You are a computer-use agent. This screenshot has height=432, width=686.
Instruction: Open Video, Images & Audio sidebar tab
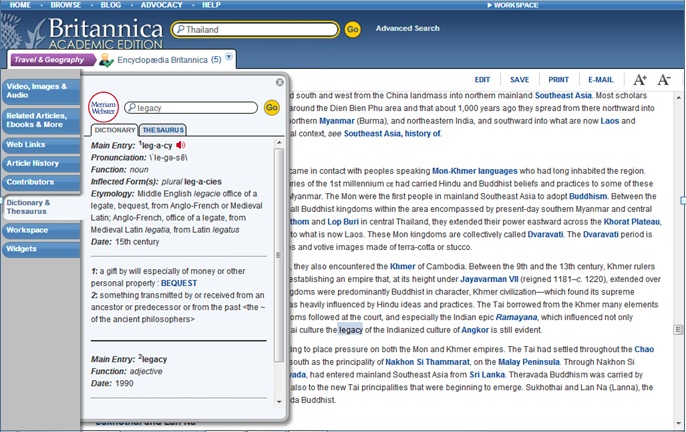(x=41, y=91)
